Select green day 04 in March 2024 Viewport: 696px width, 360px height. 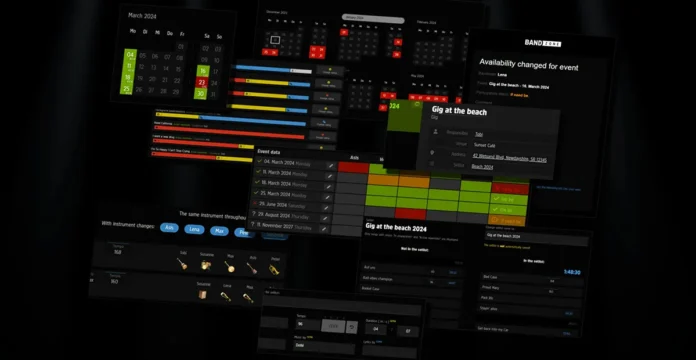130,55
